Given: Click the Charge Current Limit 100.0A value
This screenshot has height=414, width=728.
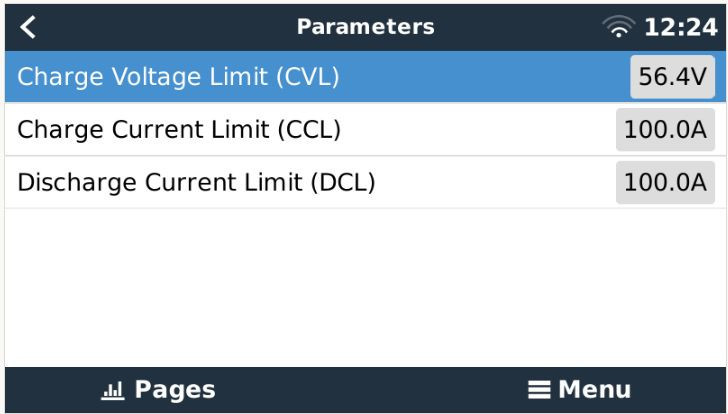Looking at the screenshot, I should click(x=665, y=129).
